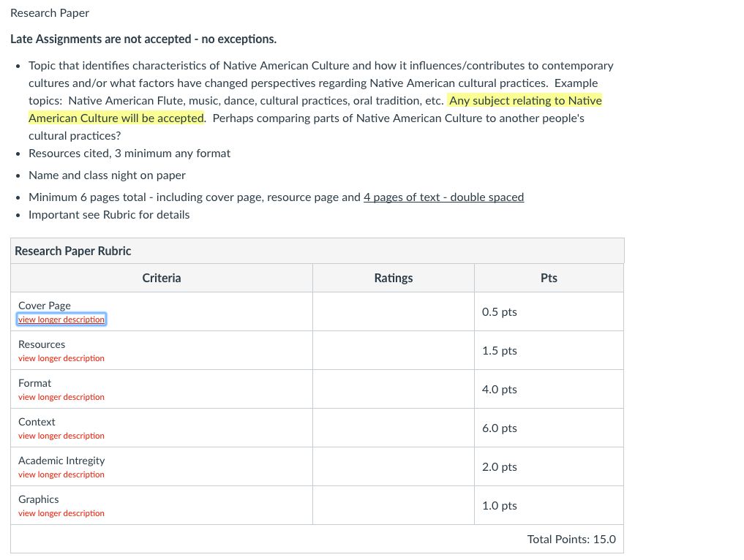The width and height of the screenshot is (744, 560).
Task: Open Academic Integrity longer description
Action: [x=61, y=474]
